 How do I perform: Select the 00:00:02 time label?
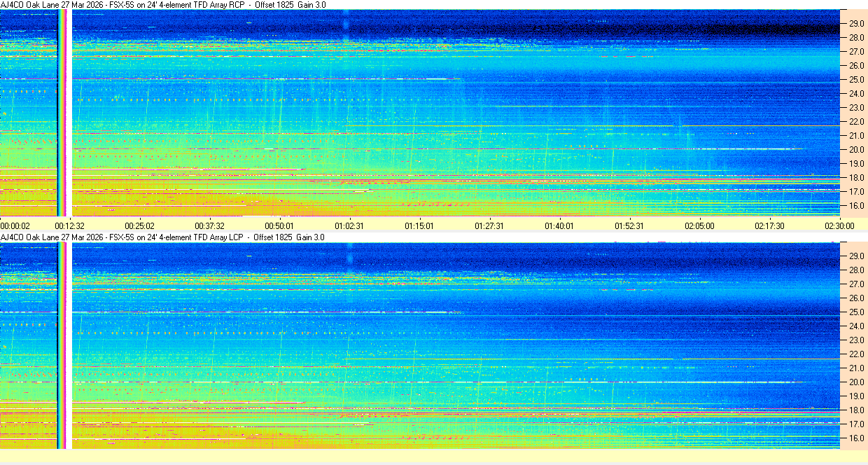[x=15, y=225]
